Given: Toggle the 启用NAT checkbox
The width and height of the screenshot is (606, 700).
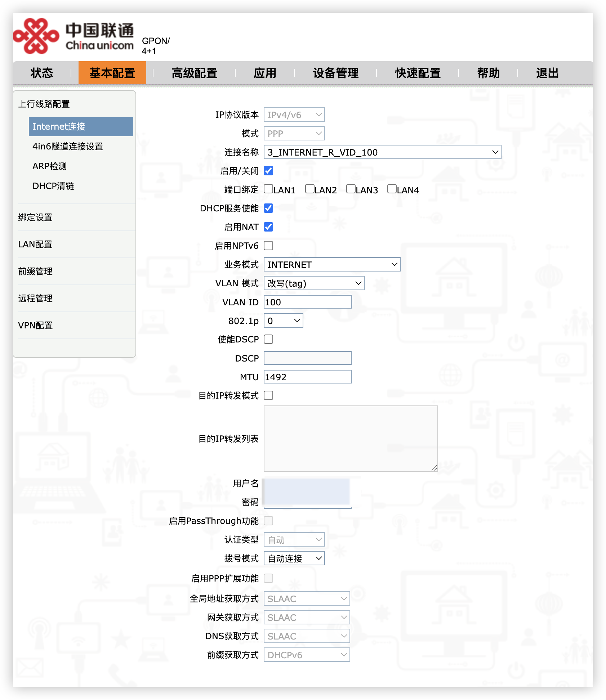Looking at the screenshot, I should (268, 227).
